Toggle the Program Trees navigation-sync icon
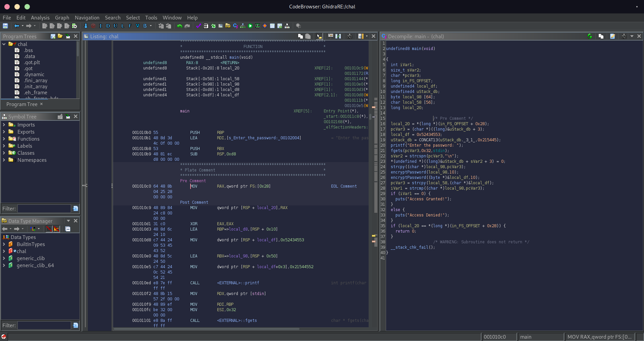The image size is (644, 341). (x=68, y=36)
